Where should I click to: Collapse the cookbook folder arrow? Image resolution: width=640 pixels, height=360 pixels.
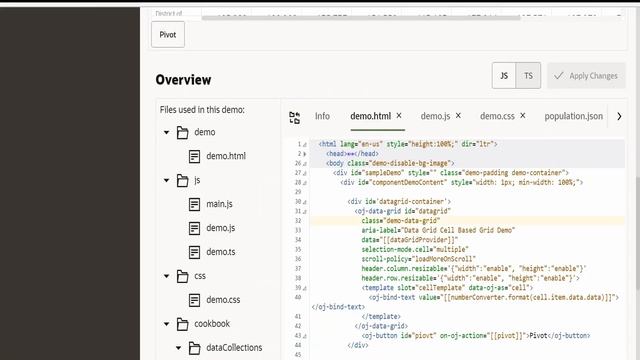point(167,324)
